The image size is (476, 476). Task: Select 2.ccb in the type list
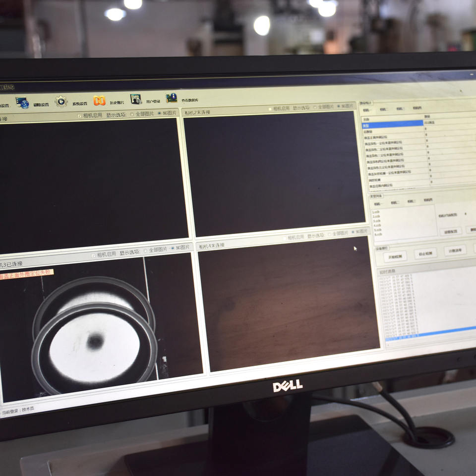pos(376,217)
